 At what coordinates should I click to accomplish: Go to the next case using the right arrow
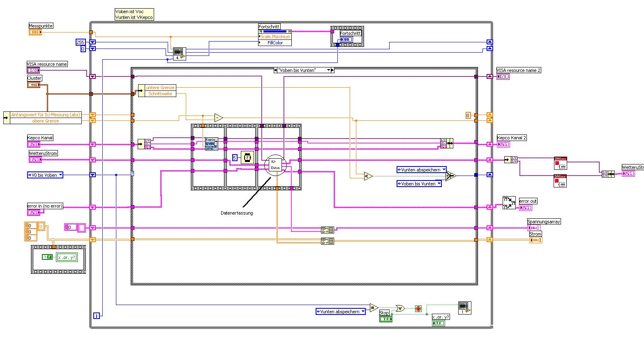(x=332, y=70)
